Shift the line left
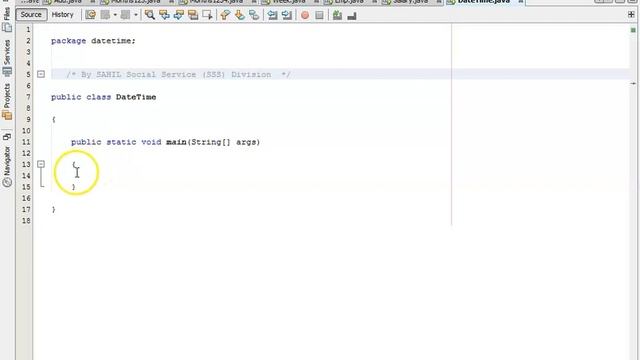The height and width of the screenshot is (360, 640). (272, 15)
